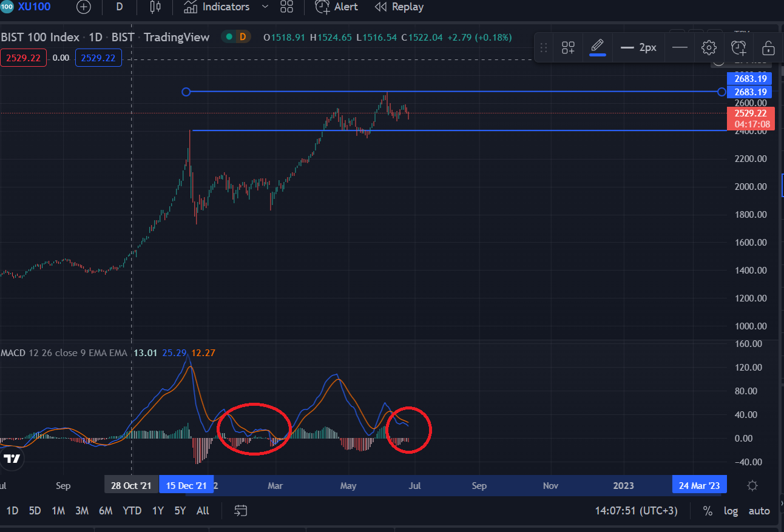
Task: Lock the selected drawing
Action: (768, 47)
